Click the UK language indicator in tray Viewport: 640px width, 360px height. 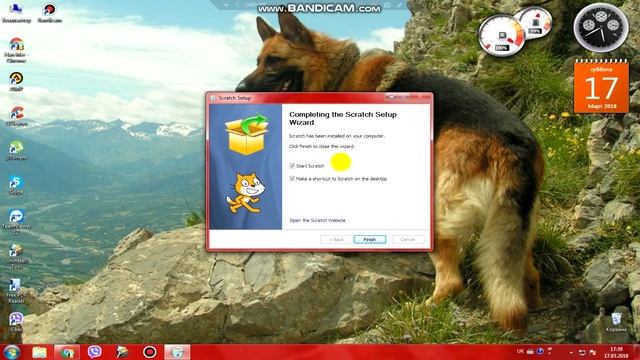520,351
